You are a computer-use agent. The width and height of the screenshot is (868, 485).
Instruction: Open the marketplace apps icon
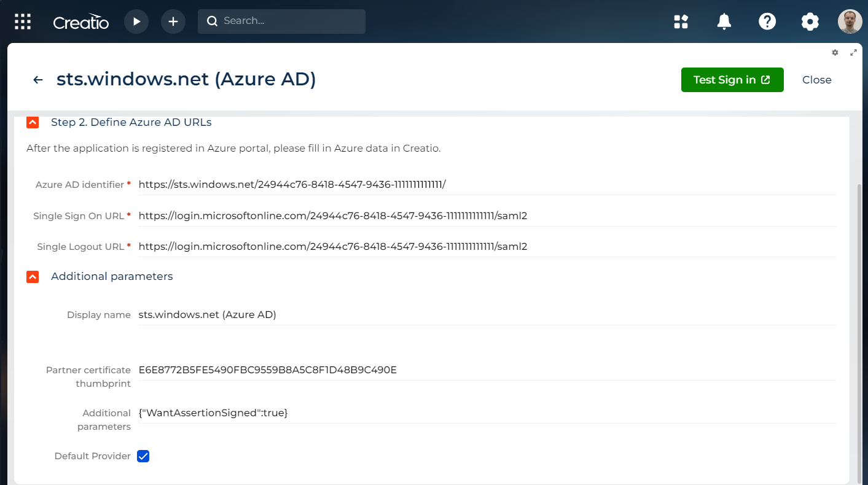(681, 22)
